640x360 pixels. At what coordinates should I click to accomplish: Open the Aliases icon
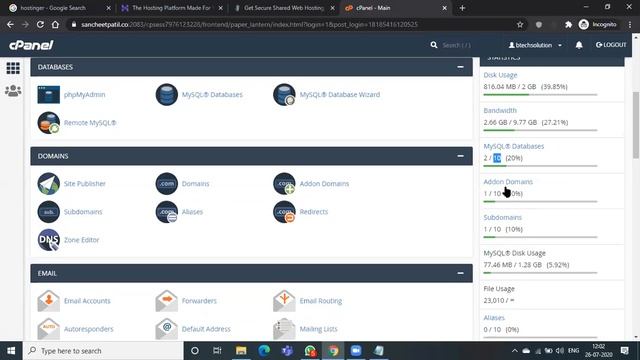pyautogui.click(x=167, y=212)
